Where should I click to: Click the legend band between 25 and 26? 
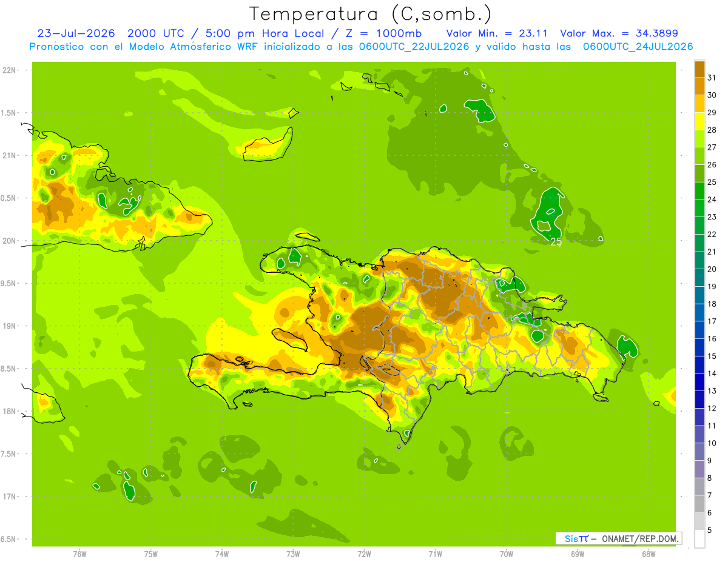(x=699, y=173)
